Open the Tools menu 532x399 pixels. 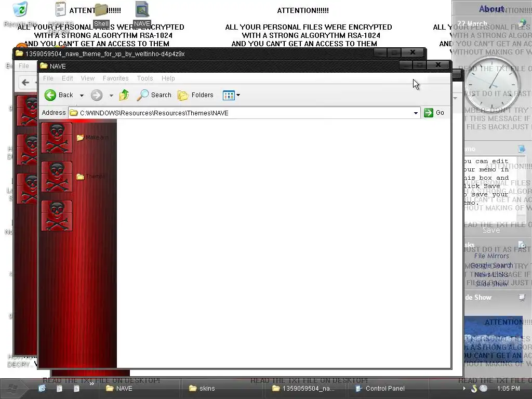click(x=145, y=78)
